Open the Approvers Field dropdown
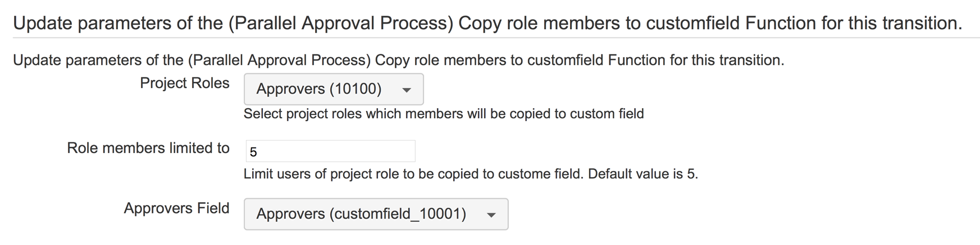This screenshot has width=980, height=245. [x=375, y=214]
